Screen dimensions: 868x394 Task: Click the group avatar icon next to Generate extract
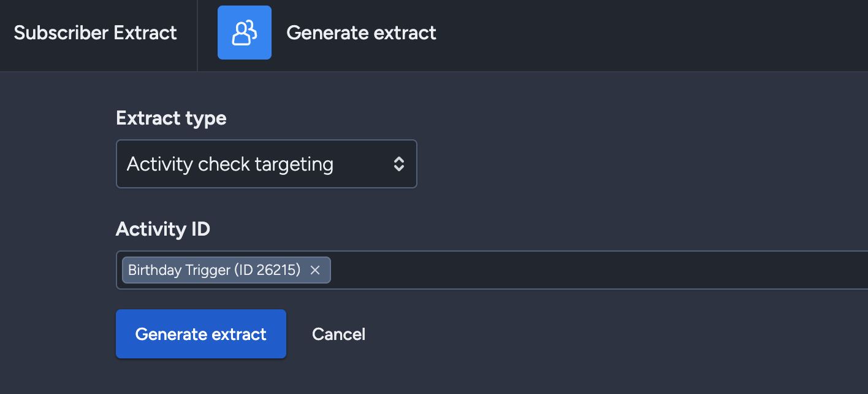245,33
